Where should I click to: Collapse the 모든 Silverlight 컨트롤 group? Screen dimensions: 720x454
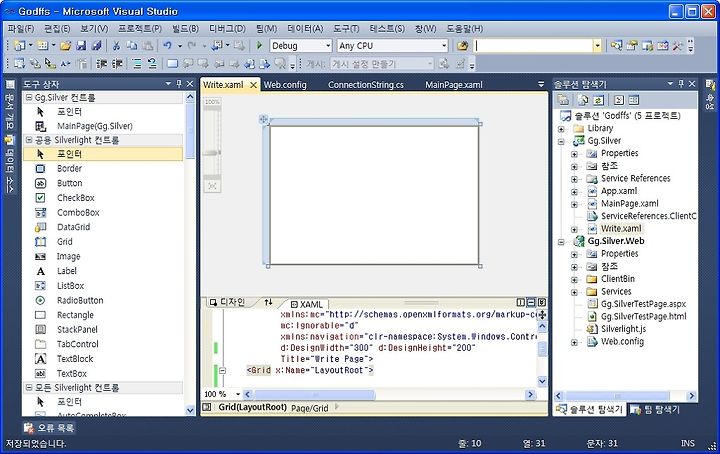point(29,387)
